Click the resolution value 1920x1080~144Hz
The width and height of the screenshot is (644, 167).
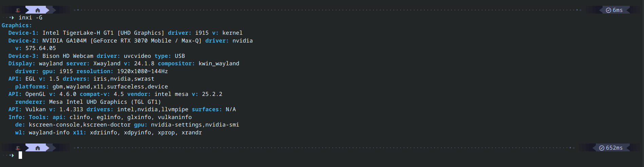(x=142, y=71)
